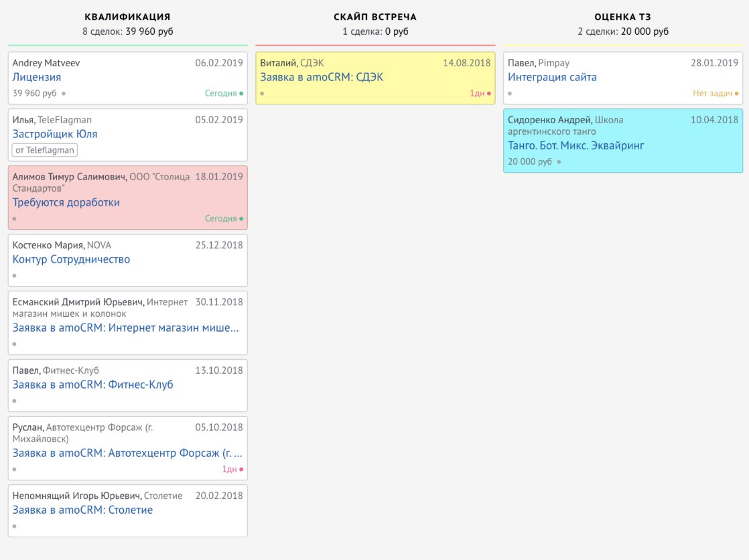Click contact Костенко Мария, NOVA
Viewport: 749px width, 560px height.
[x=62, y=244]
